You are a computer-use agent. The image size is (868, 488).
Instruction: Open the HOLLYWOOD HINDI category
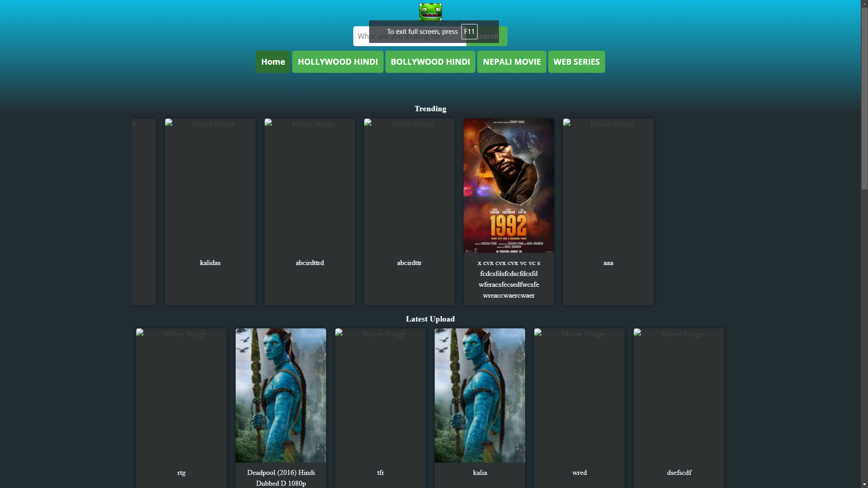(x=337, y=62)
